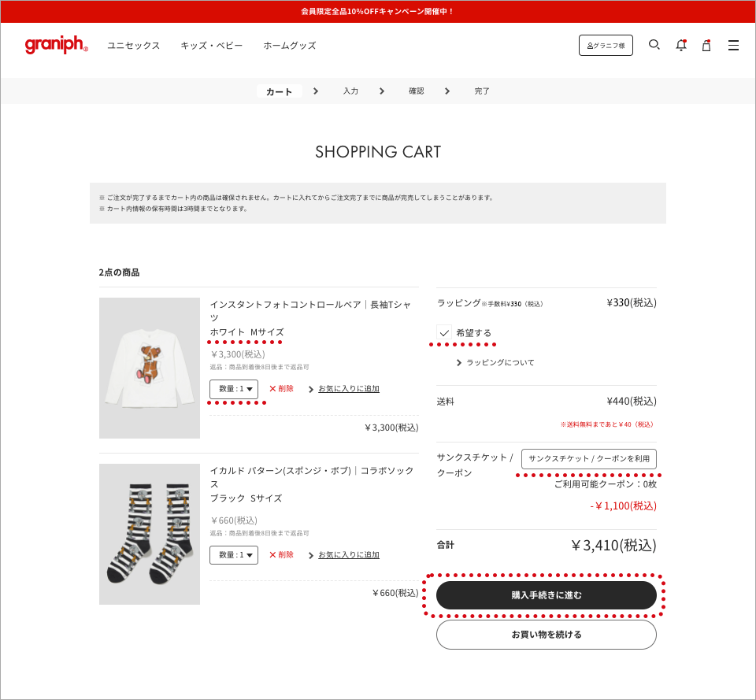Screen dimensions: 756x700
Task: Open the notifications bell icon
Action: [680, 46]
